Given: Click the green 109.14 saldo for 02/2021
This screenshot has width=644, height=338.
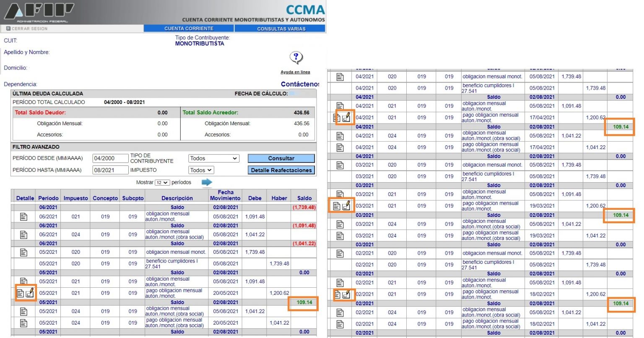Looking at the screenshot, I should [x=621, y=304].
